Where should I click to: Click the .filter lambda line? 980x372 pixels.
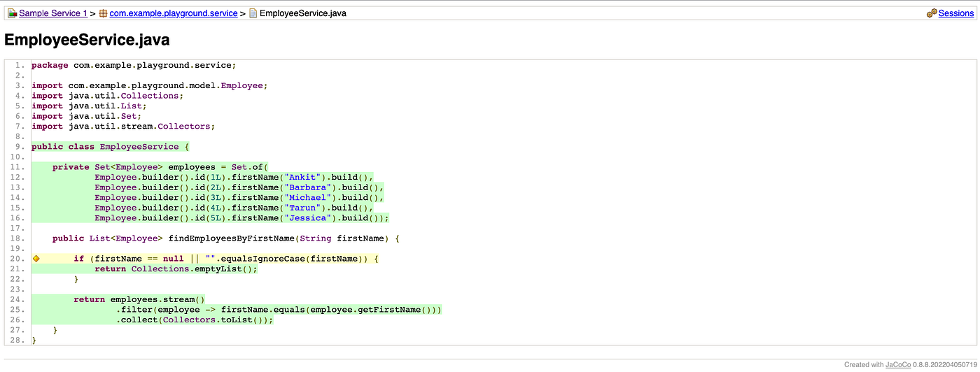pyautogui.click(x=279, y=310)
